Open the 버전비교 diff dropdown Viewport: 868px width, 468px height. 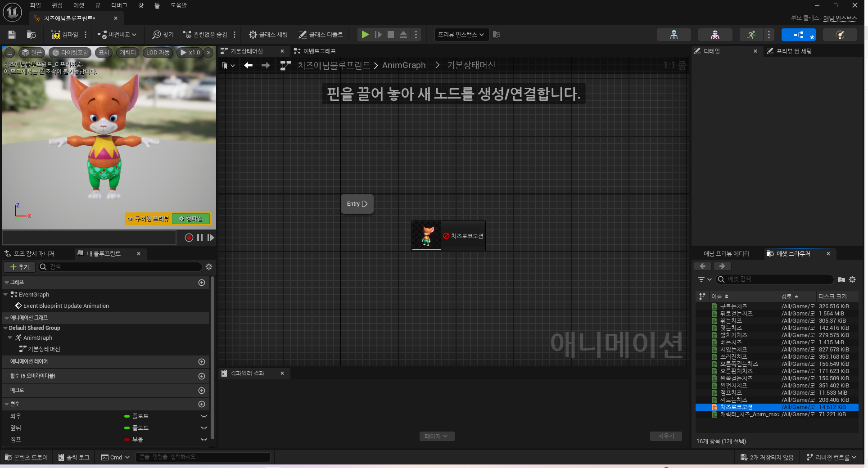117,35
